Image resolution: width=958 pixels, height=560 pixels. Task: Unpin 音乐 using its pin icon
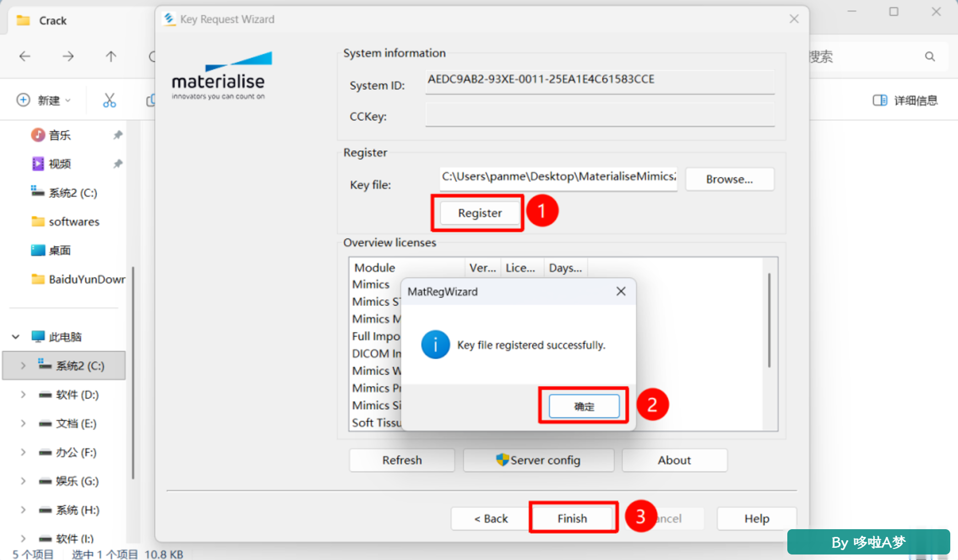[x=117, y=135]
